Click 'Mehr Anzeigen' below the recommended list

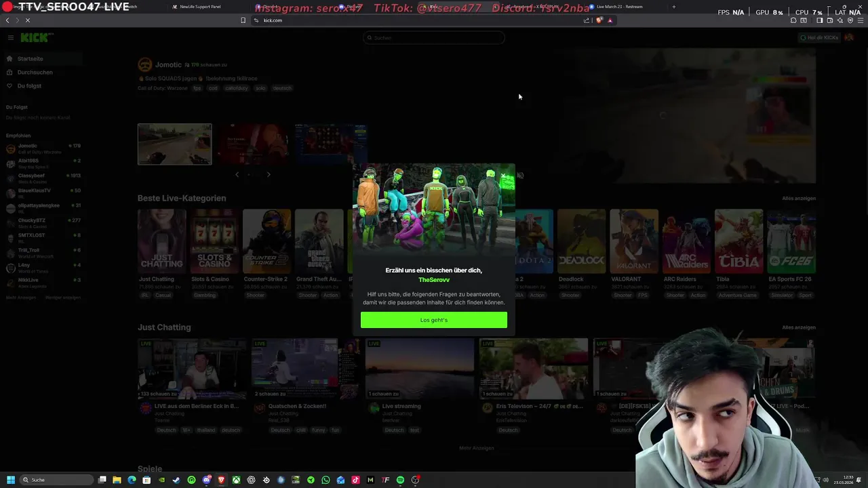coord(21,298)
